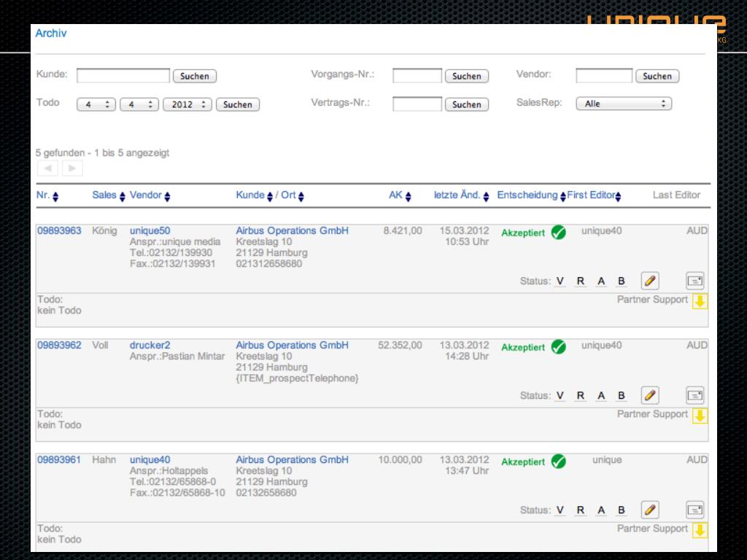Click Suchen button next to Vorgangs-Nr. field

click(466, 76)
